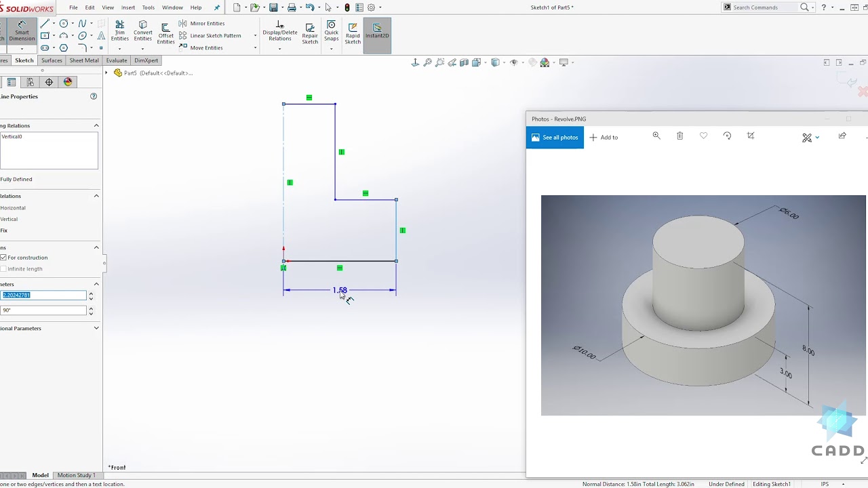Open the File menu

tap(73, 7)
